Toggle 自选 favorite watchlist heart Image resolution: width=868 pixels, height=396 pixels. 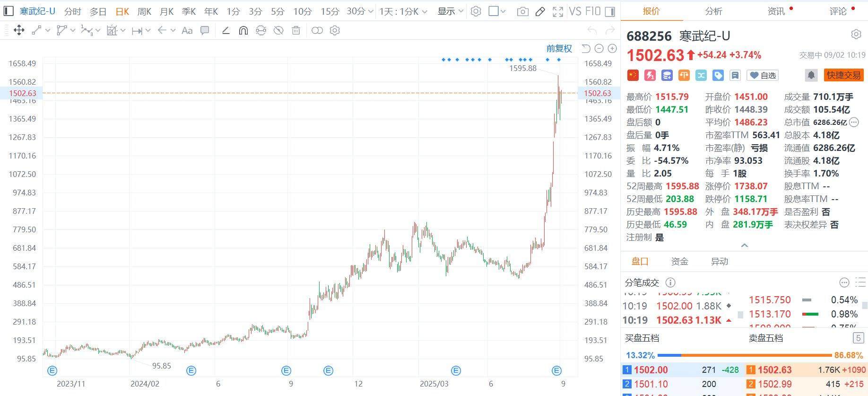coord(763,75)
